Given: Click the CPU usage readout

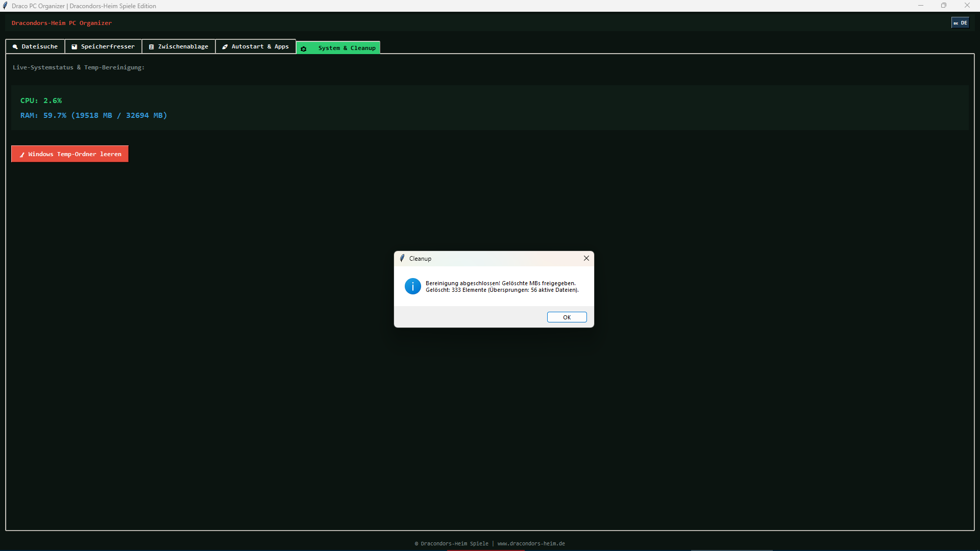Looking at the screenshot, I should pyautogui.click(x=41, y=101).
